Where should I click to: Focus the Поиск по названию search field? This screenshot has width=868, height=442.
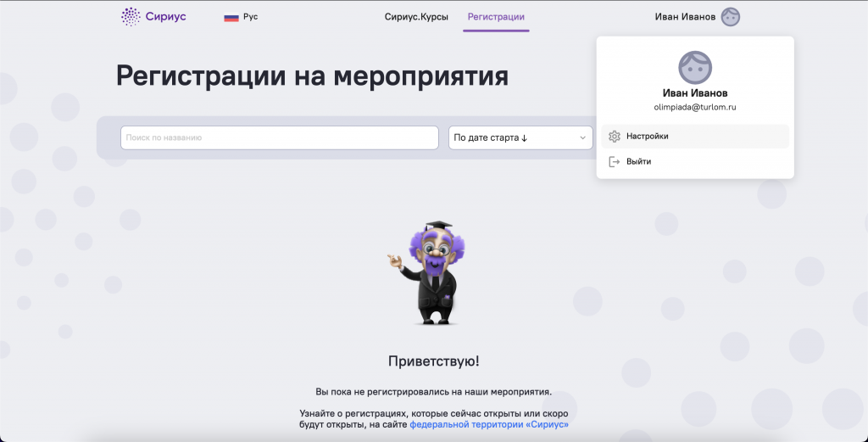[x=280, y=138]
